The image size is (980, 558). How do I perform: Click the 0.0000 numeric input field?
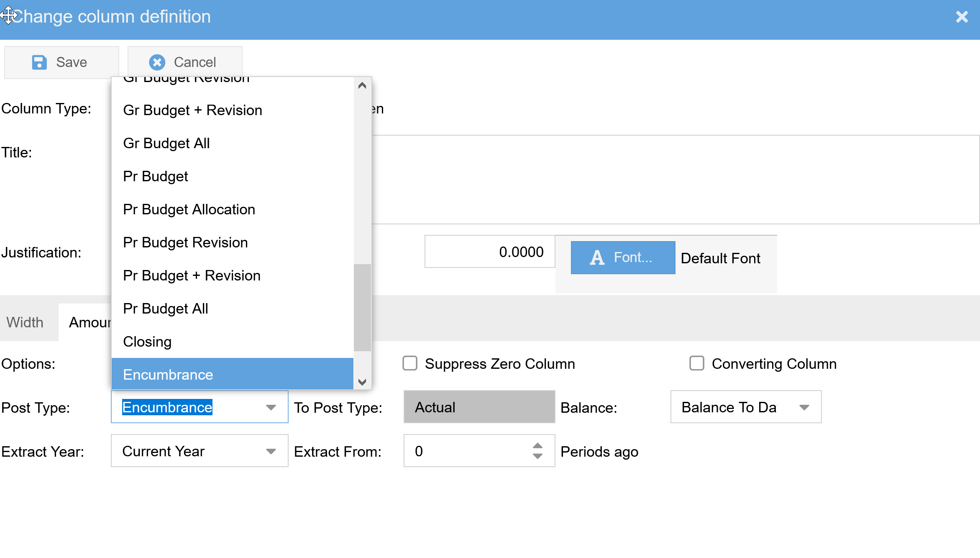489,252
